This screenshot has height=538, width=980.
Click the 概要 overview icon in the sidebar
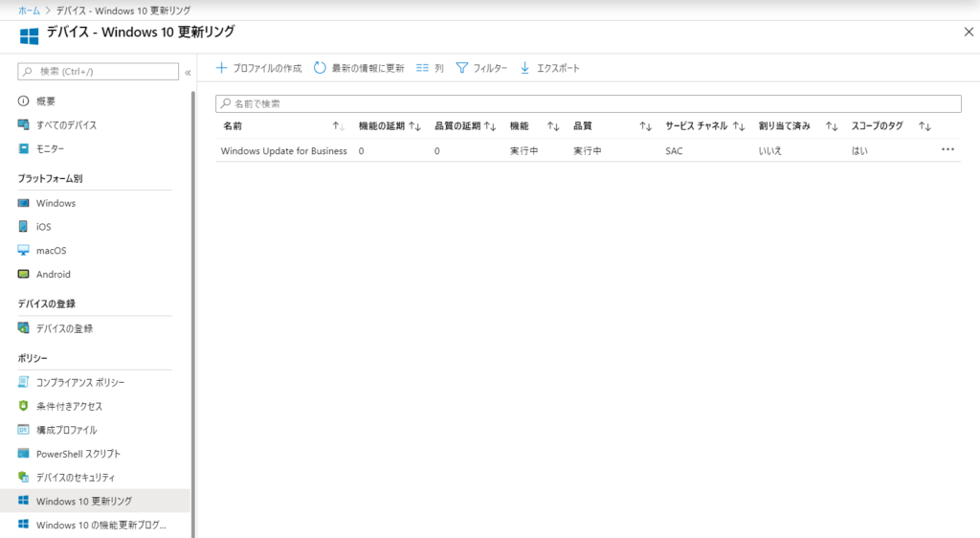tap(23, 101)
